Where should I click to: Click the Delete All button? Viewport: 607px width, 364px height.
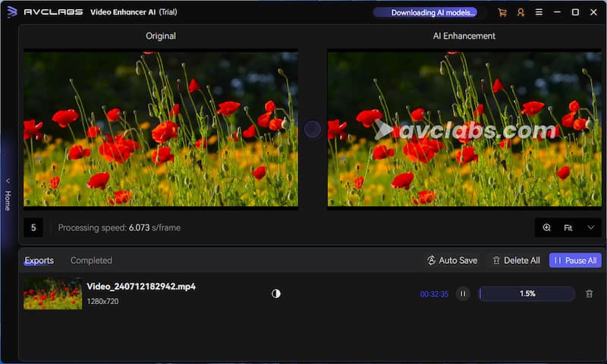(516, 260)
